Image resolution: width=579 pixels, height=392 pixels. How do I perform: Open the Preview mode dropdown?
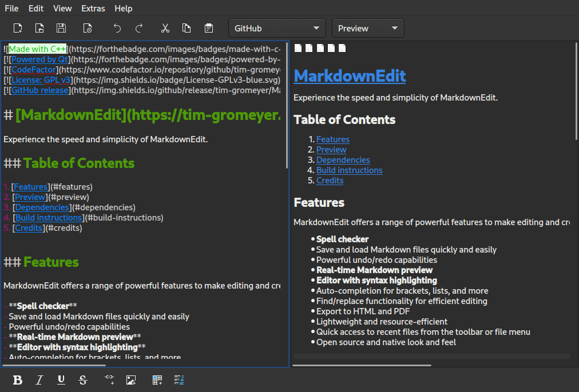[x=368, y=29]
